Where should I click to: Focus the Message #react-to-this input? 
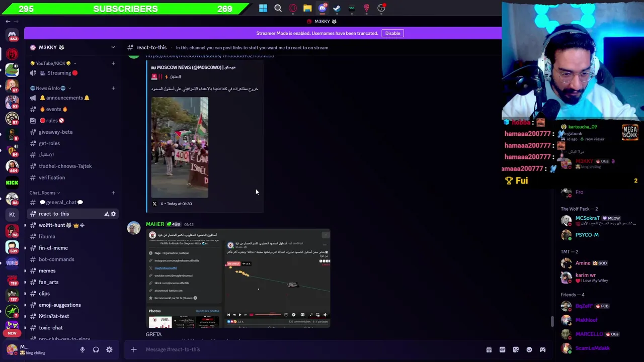(x=312, y=349)
